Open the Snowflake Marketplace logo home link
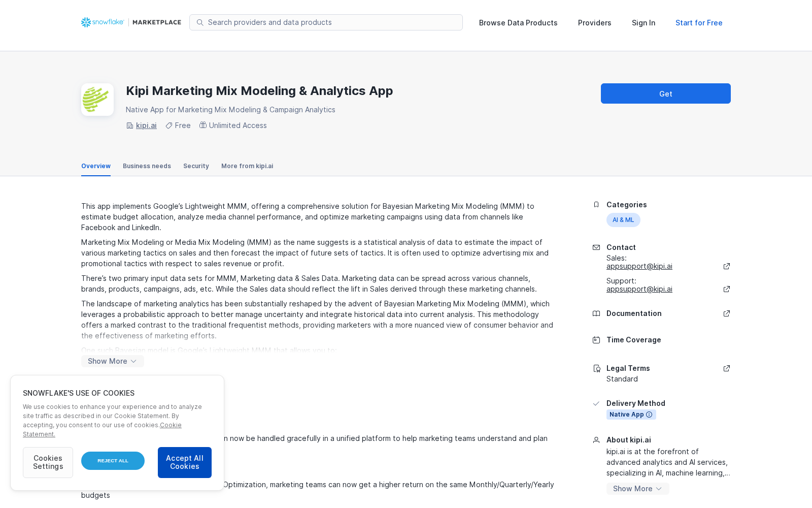This screenshot has width=812, height=508. point(131,22)
